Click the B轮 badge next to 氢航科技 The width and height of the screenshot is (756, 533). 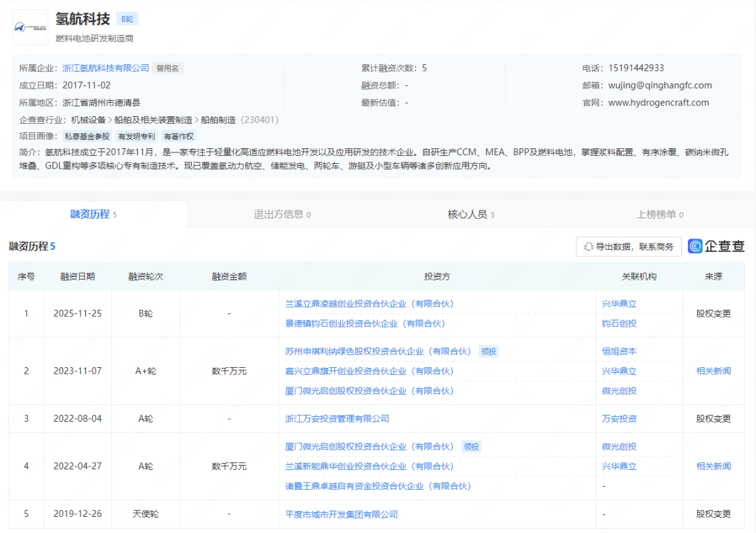(127, 19)
